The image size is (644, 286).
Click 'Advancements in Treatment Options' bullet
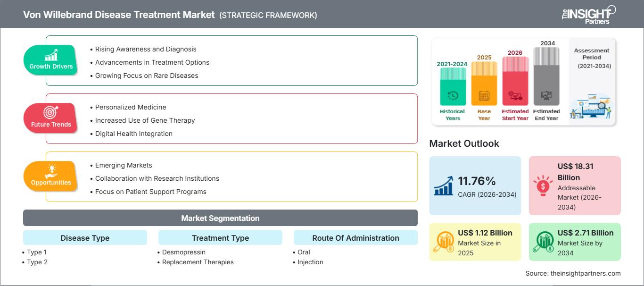pos(152,62)
